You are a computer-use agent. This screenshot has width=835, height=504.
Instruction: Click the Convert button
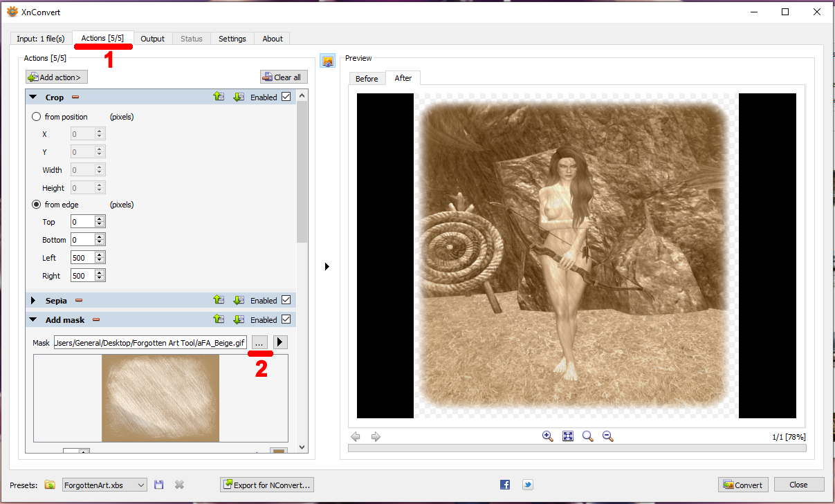click(x=743, y=485)
